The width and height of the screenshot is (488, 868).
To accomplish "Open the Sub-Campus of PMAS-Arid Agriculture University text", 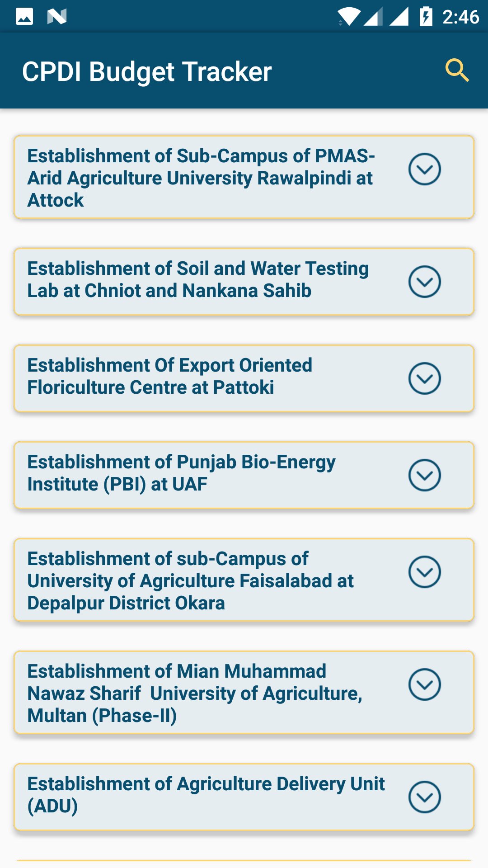I will (201, 178).
